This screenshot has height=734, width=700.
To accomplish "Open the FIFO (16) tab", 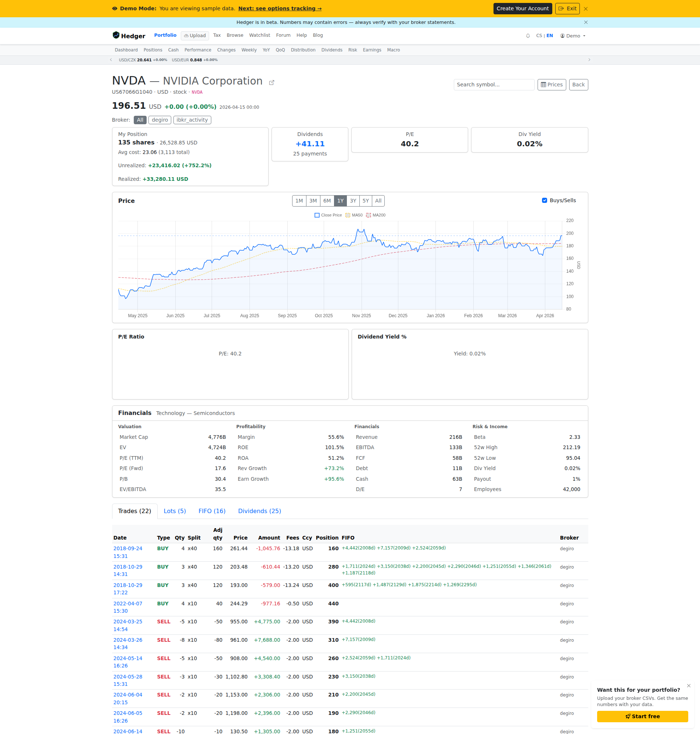I will pos(212,511).
